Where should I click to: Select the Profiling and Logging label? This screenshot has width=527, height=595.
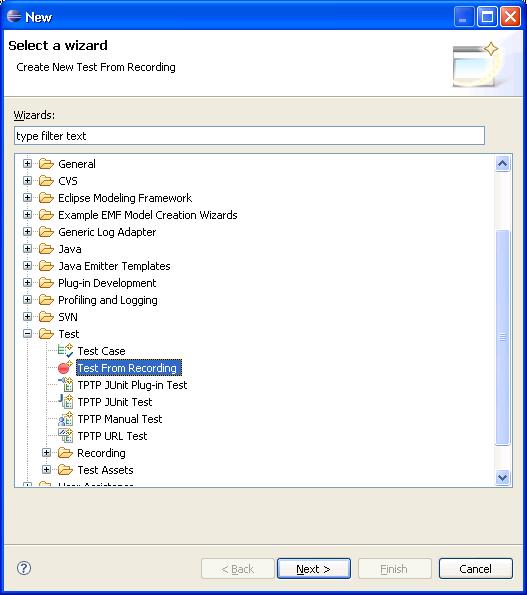point(108,300)
